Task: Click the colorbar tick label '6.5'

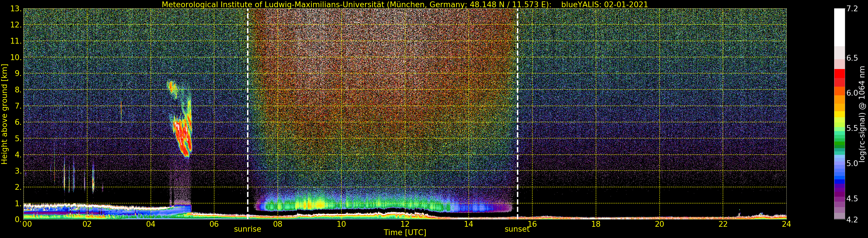Action: (852, 58)
